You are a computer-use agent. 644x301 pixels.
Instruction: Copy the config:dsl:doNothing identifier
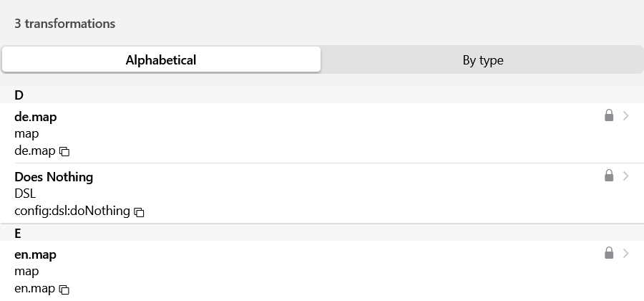140,212
